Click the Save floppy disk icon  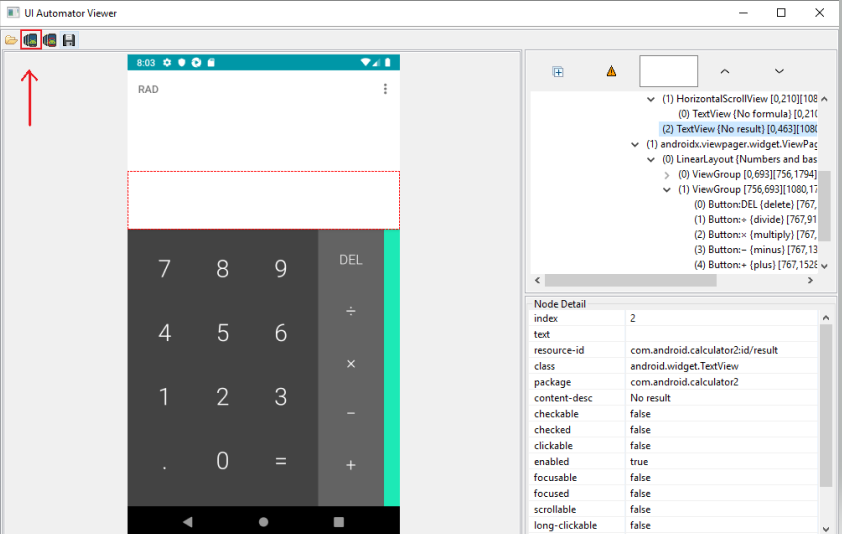(69, 40)
